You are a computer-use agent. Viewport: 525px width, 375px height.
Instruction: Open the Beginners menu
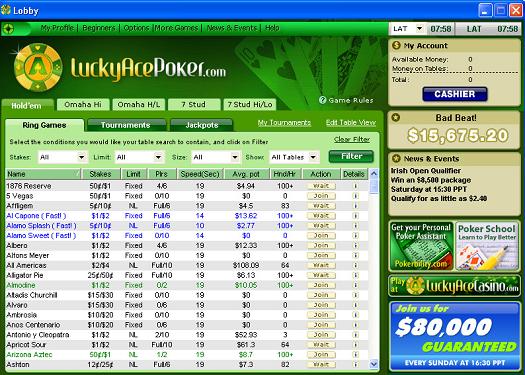click(99, 28)
